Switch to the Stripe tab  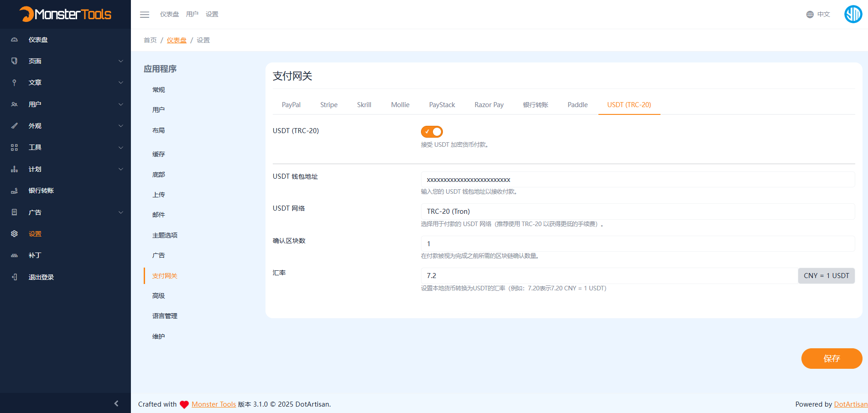click(328, 104)
